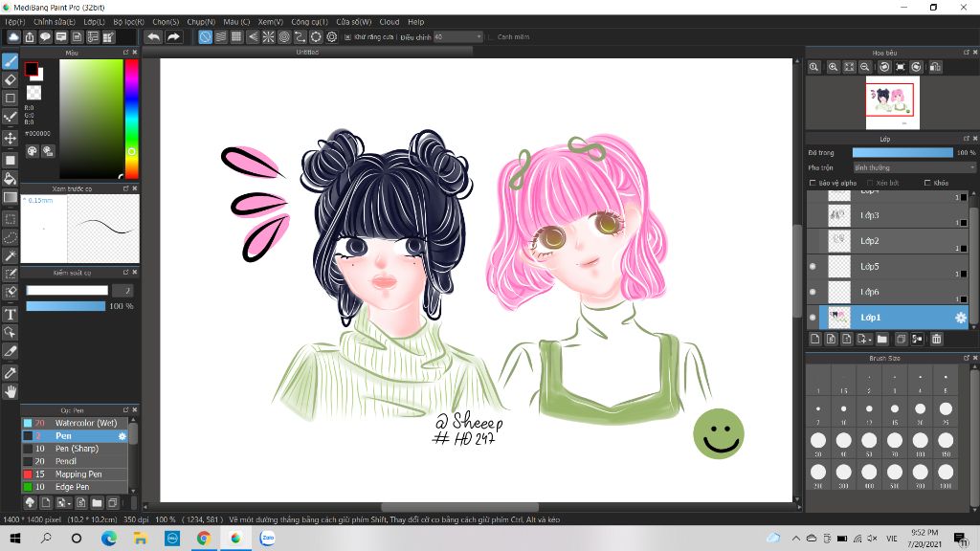Duplicate the current layer
Screen dimensions: 980x551
(x=901, y=340)
